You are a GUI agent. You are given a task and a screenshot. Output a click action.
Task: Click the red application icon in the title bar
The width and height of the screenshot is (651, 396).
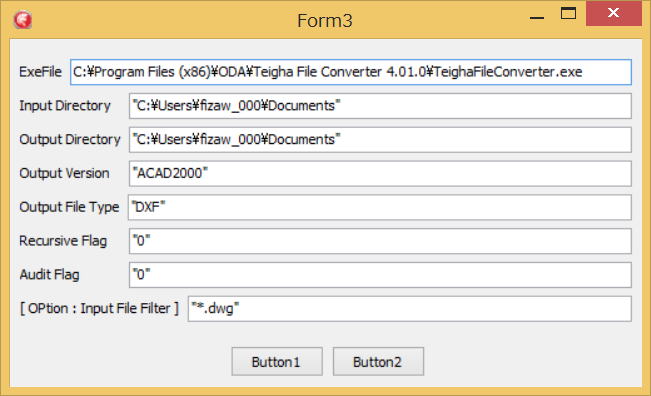point(22,20)
